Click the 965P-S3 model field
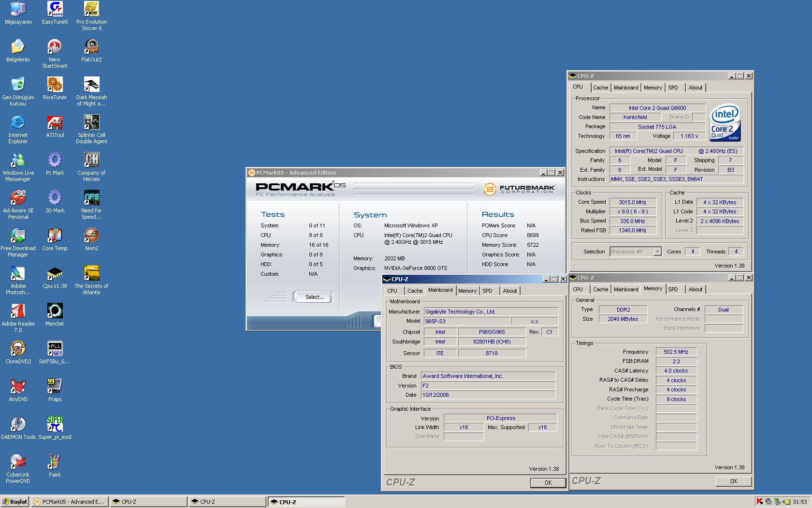The image size is (812, 508). point(467,321)
